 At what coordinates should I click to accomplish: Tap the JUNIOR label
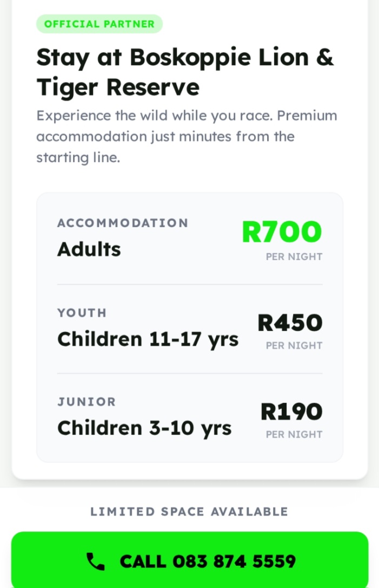point(87,402)
